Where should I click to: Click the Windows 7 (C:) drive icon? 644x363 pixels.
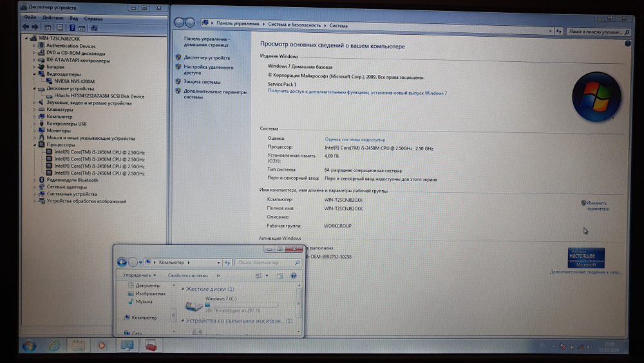pyautogui.click(x=194, y=306)
